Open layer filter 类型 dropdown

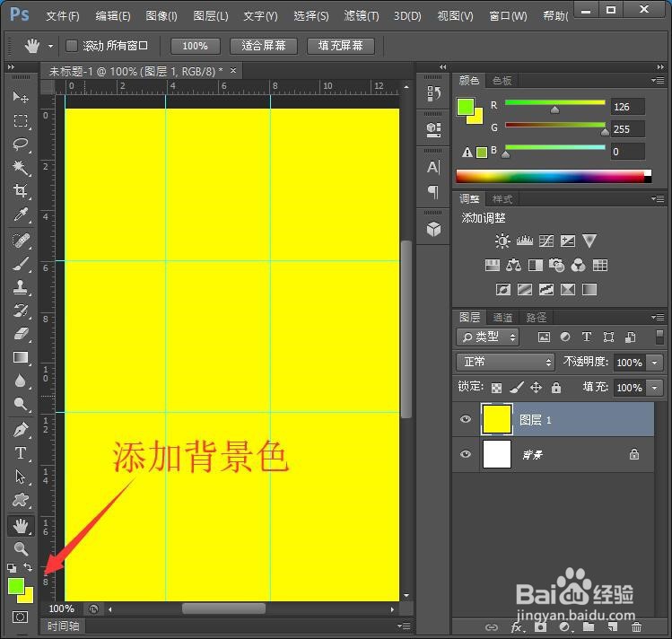[487, 337]
